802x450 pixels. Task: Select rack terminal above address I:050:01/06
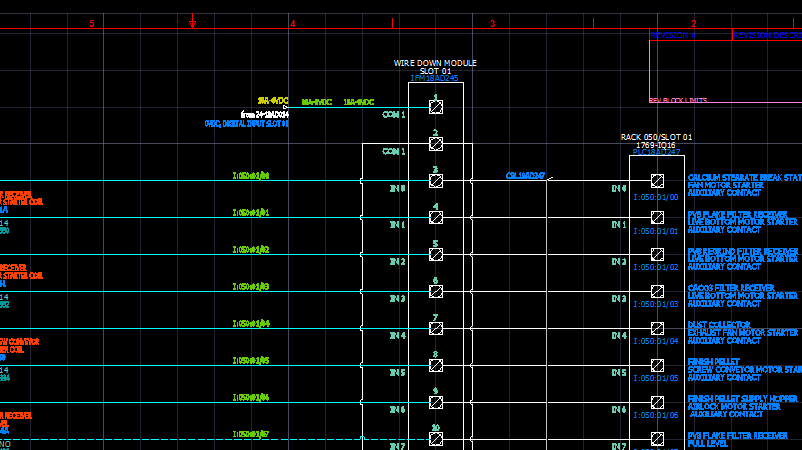pyautogui.click(x=657, y=402)
